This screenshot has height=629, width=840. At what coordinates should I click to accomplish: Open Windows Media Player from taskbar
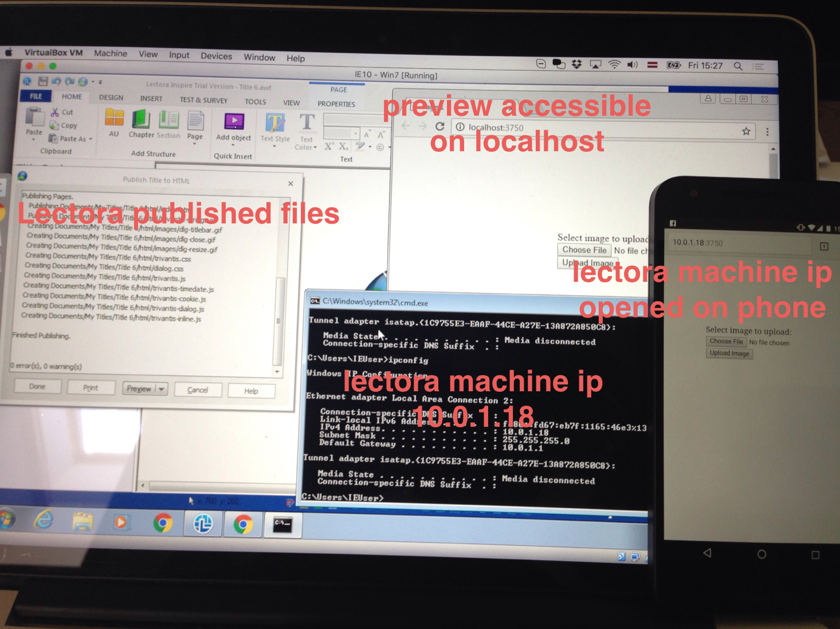coord(121,522)
